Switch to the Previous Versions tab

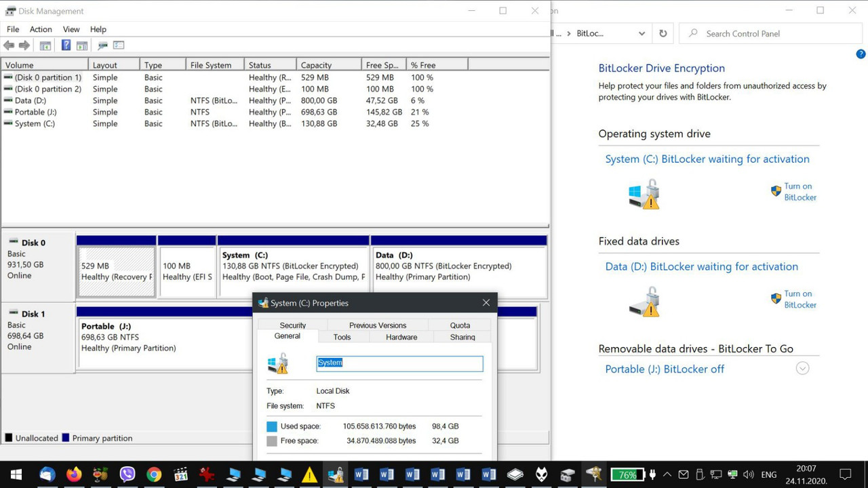[378, 325]
